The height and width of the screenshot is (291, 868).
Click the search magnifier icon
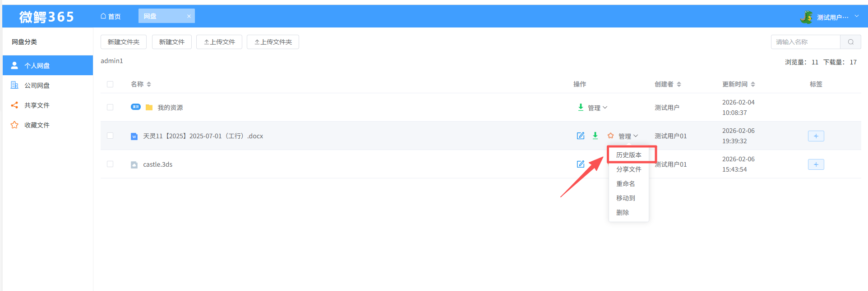[850, 42]
